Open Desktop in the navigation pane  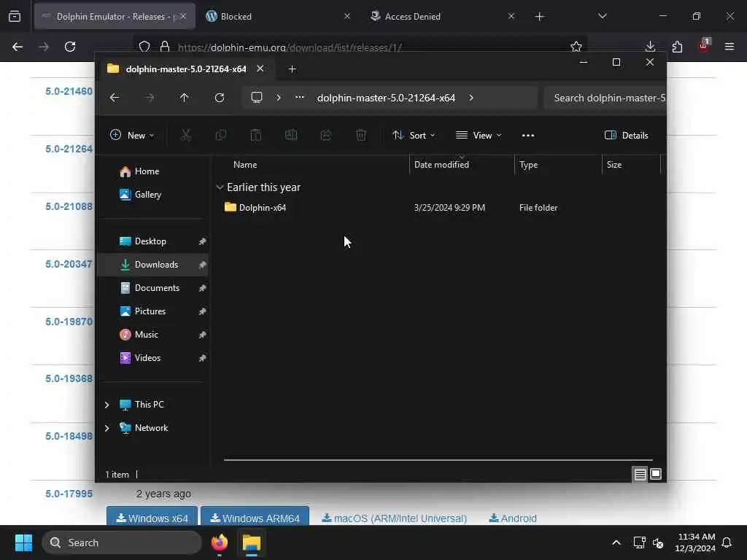click(153, 241)
